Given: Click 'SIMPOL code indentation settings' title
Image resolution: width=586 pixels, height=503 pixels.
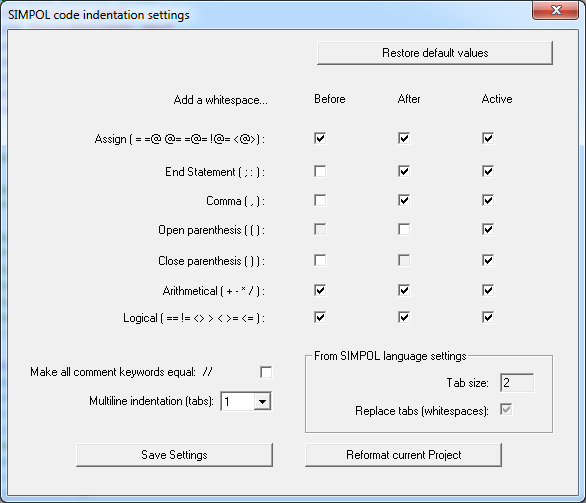Looking at the screenshot, I should (x=99, y=15).
